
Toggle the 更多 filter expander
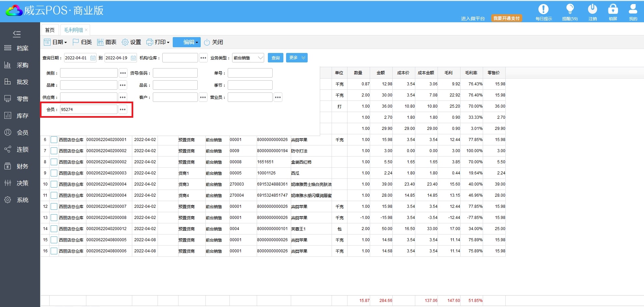297,58
